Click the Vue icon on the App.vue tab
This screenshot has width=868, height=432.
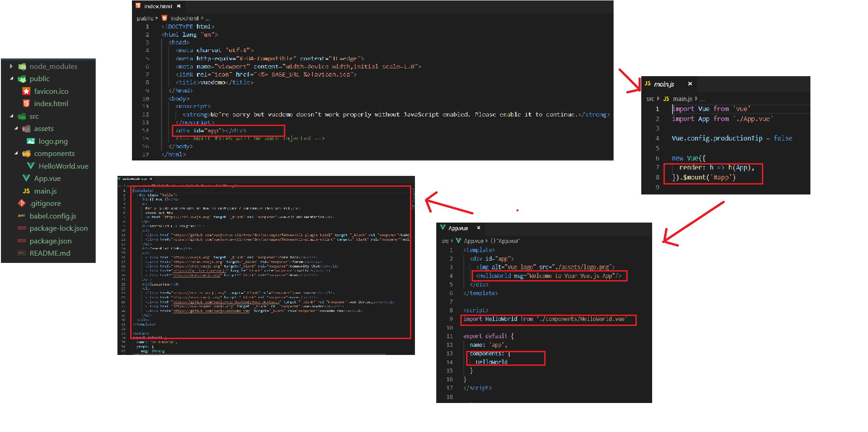443,228
